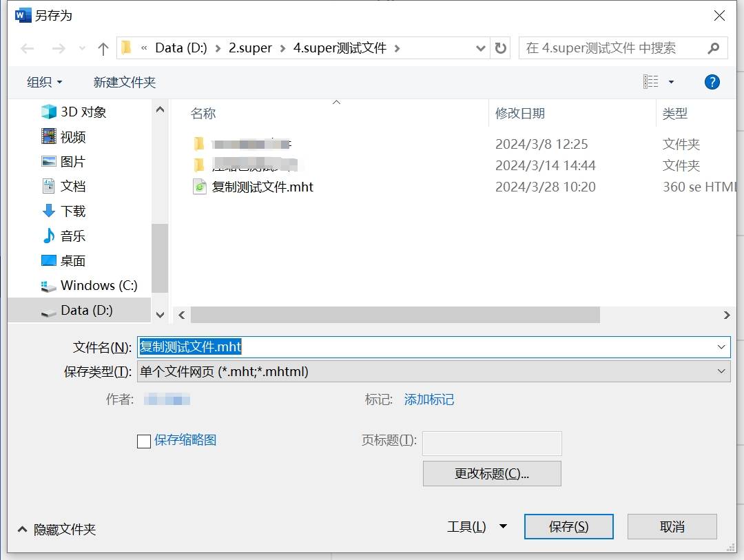Open the help icon in the toolbar
Screen dimensions: 744x560
(x=712, y=81)
